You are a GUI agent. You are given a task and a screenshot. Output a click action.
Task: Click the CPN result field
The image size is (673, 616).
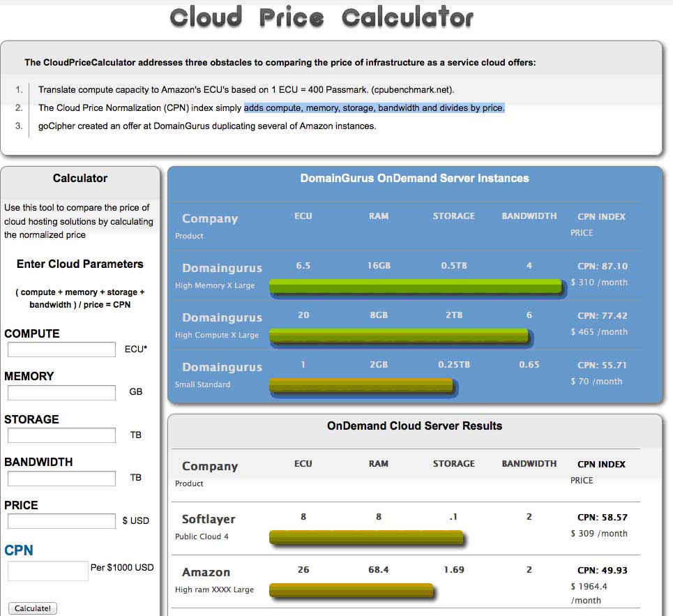coord(48,571)
